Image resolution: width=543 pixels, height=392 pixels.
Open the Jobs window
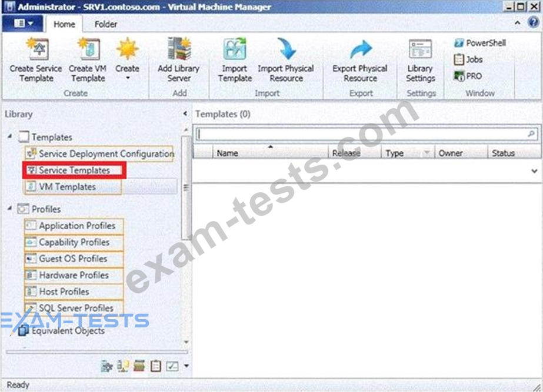point(468,59)
